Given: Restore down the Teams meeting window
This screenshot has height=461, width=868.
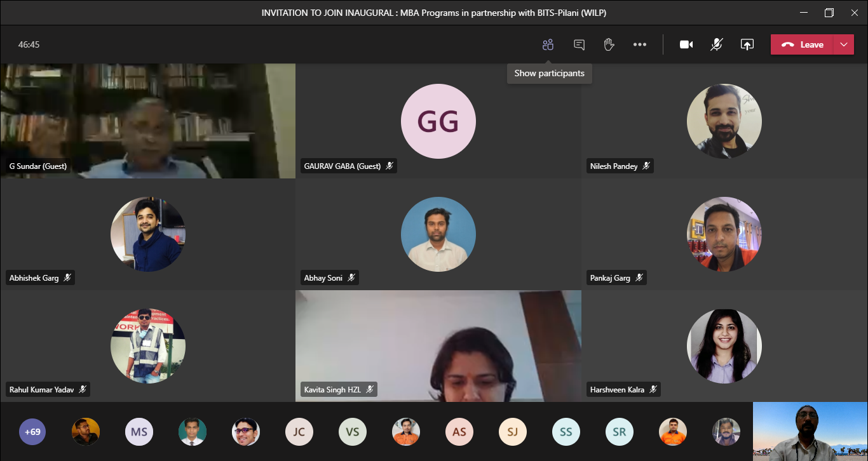Looking at the screenshot, I should [x=829, y=13].
